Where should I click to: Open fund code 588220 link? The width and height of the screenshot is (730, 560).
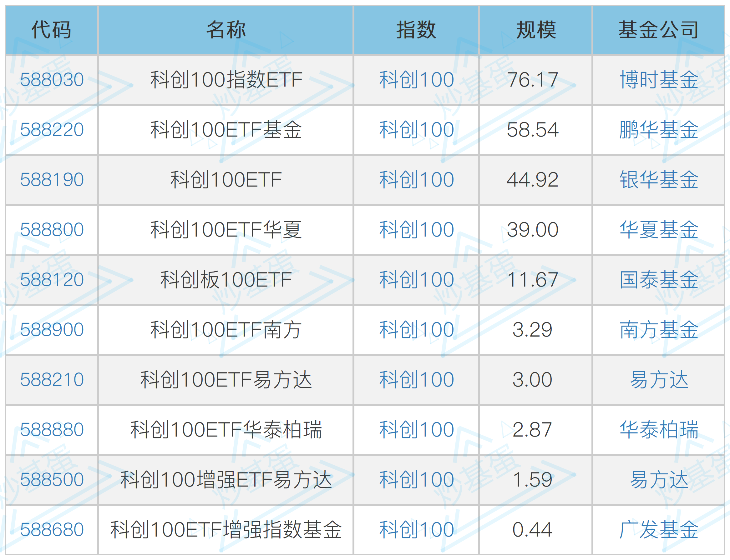pos(52,130)
